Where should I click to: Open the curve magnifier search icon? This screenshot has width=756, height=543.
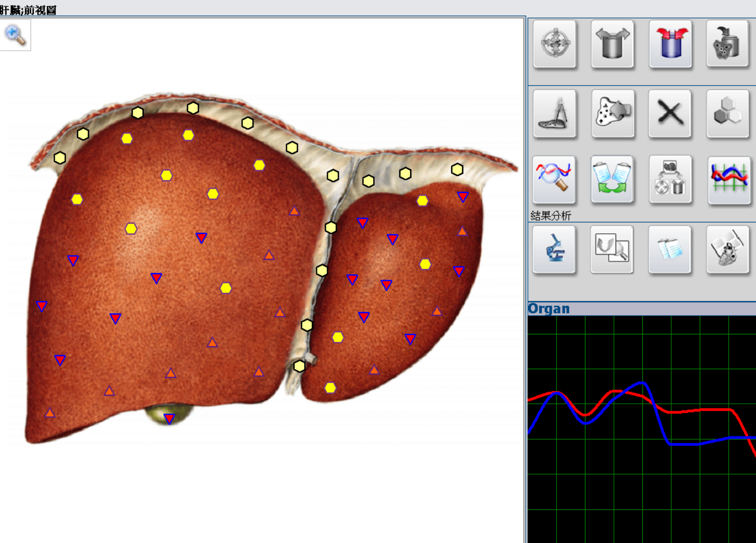tap(554, 180)
